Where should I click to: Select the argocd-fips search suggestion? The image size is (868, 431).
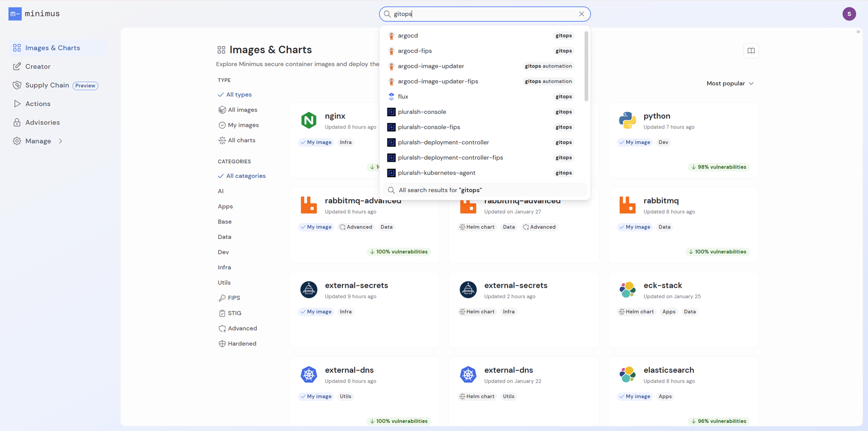pos(482,51)
